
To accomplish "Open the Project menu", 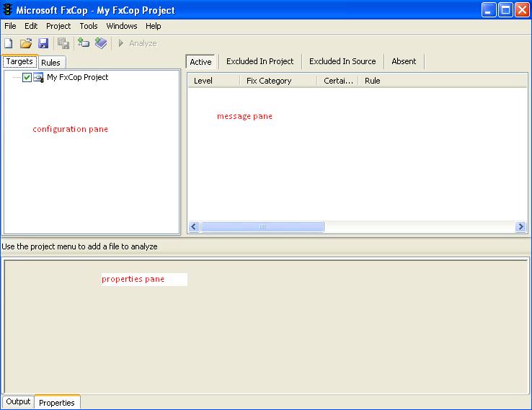I will 58,26.
